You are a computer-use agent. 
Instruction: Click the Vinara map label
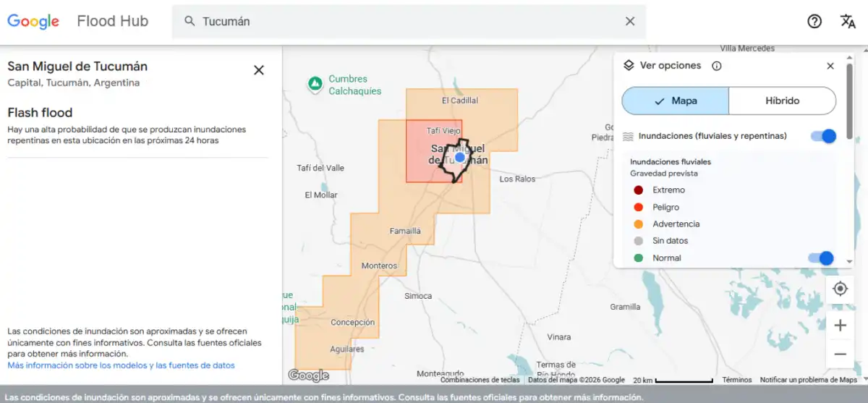click(559, 337)
